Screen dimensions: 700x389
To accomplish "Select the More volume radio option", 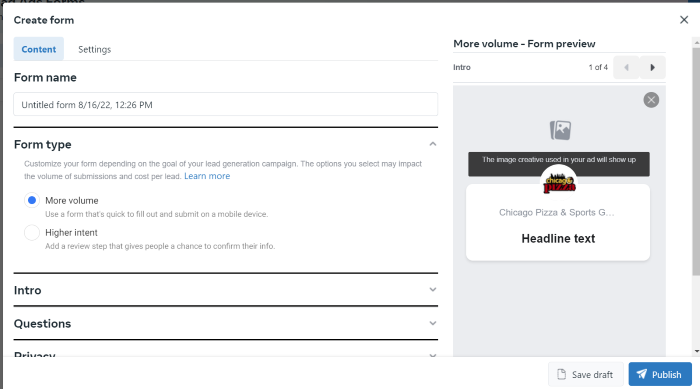I will (x=32, y=200).
